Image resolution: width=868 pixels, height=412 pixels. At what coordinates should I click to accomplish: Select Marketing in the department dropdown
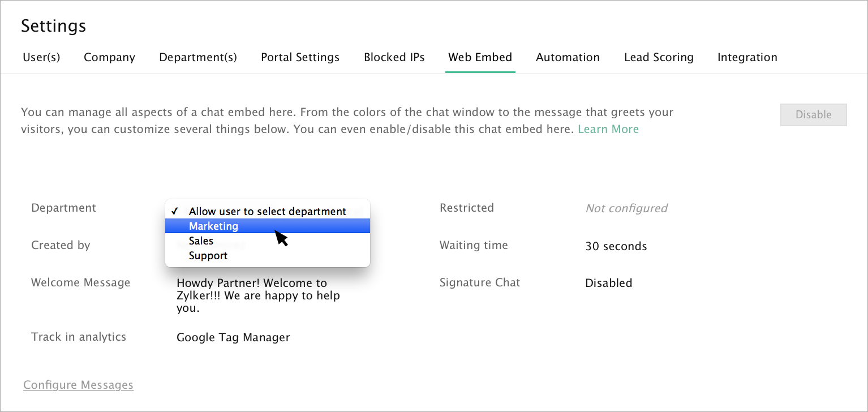pyautogui.click(x=214, y=226)
